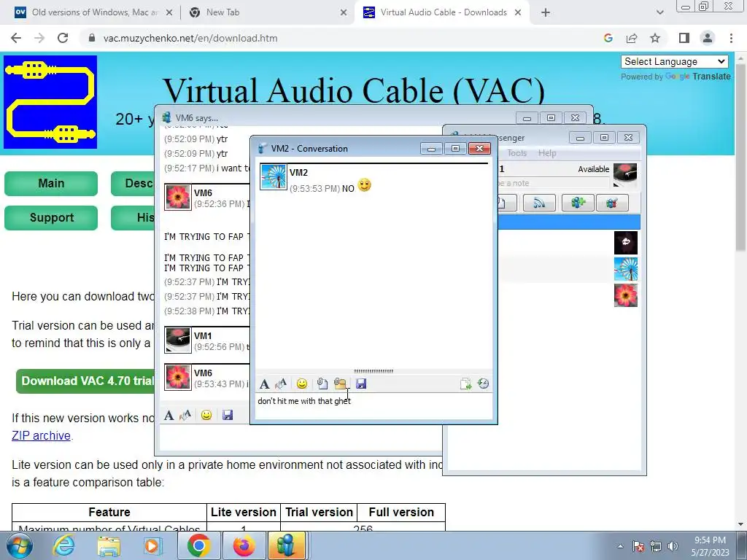Bookmark this page with star
Viewport: 747px width, 560px height.
pos(655,38)
